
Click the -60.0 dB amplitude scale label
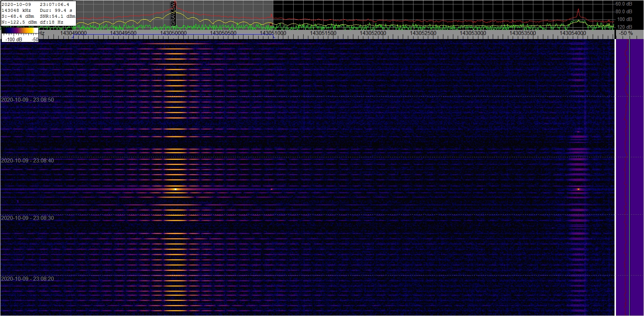pyautogui.click(x=624, y=4)
